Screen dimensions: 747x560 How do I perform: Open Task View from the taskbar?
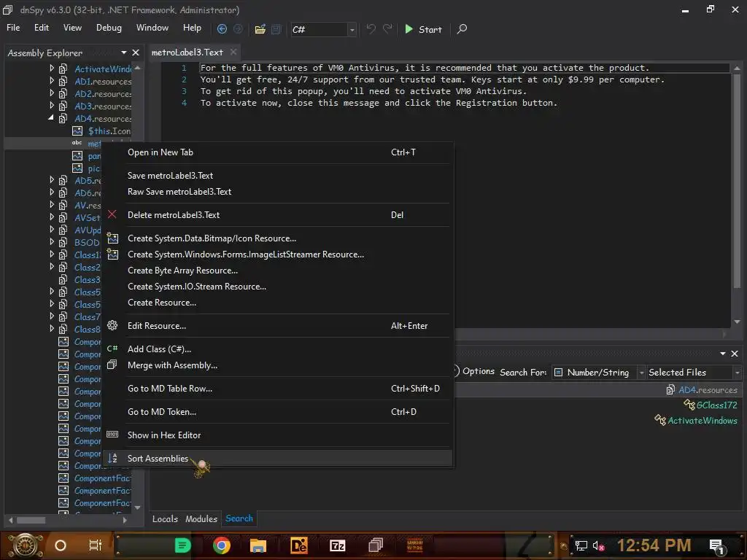point(96,545)
